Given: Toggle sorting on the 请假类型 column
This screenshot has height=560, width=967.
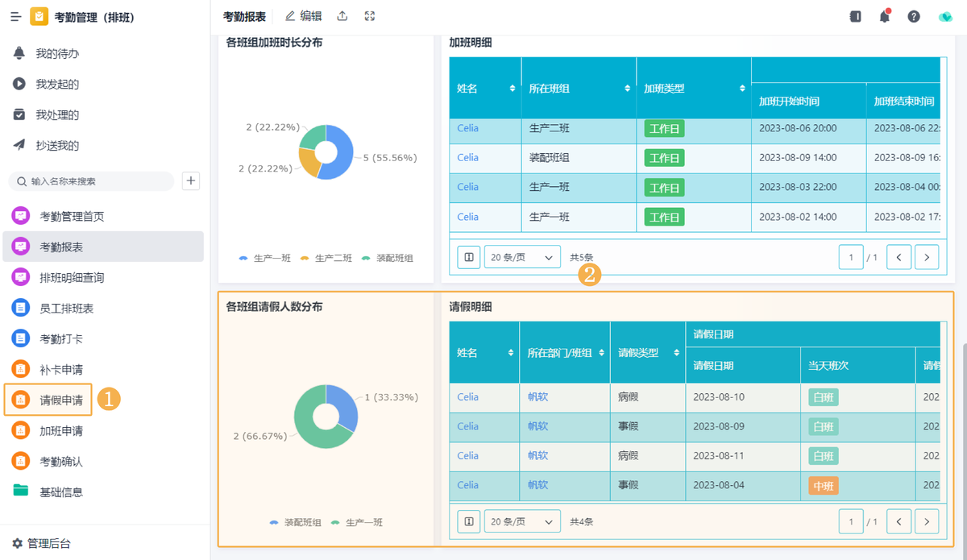Looking at the screenshot, I should [676, 352].
